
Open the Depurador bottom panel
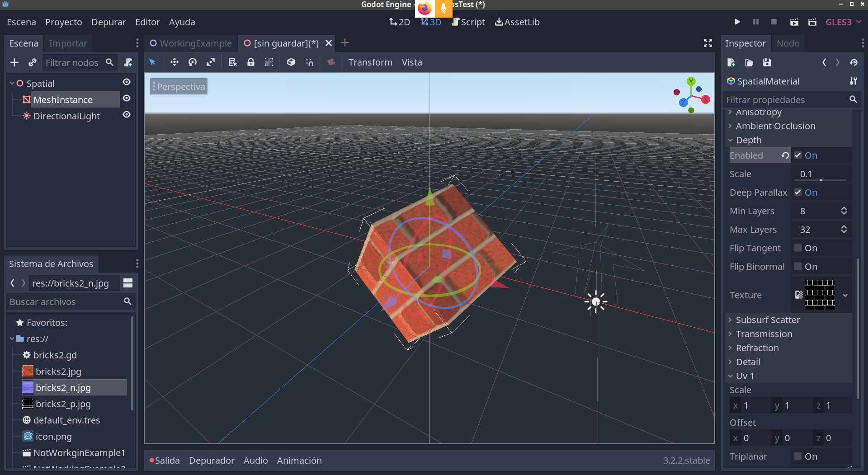pos(212,460)
